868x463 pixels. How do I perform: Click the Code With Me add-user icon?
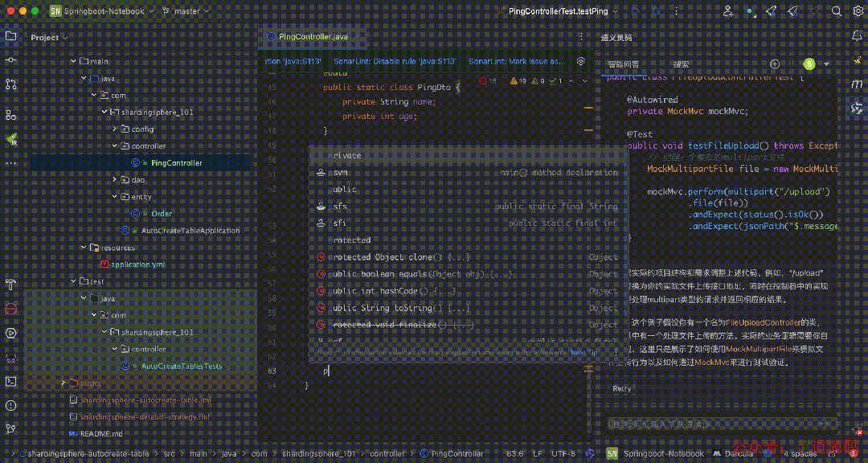[x=728, y=11]
